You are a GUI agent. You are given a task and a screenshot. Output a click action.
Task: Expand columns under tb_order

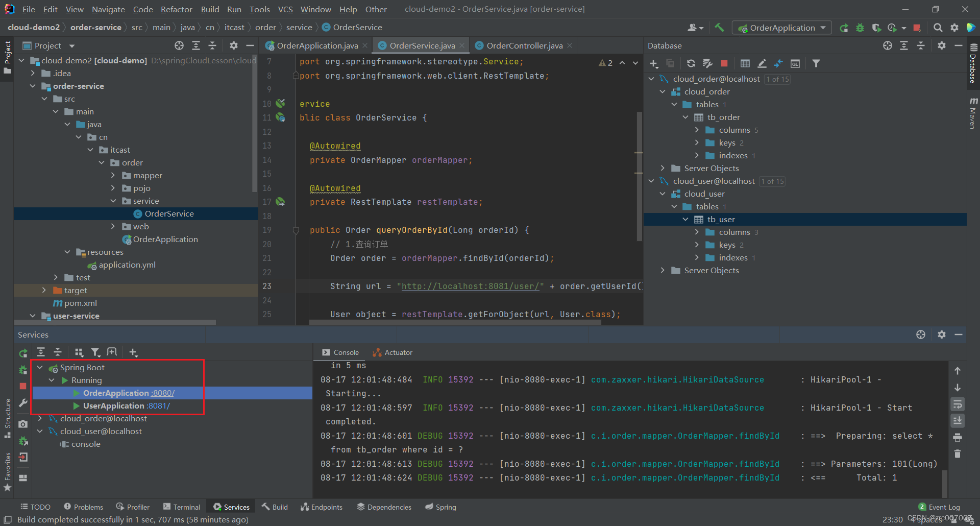coord(697,130)
